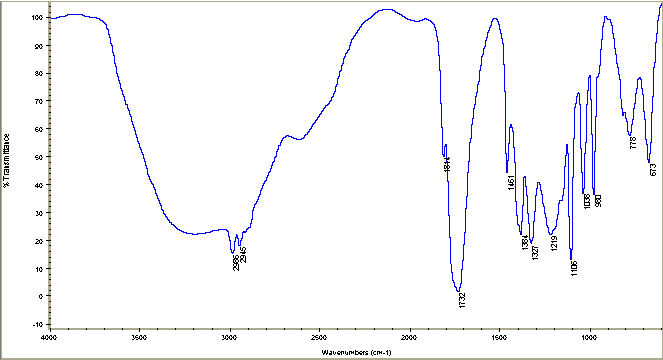Click the 1384 peak label
Screen dimensions: 663x360
coord(525,242)
